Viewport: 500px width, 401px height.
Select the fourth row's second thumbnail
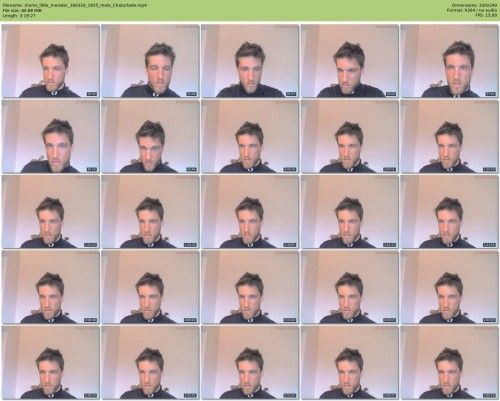click(150, 287)
